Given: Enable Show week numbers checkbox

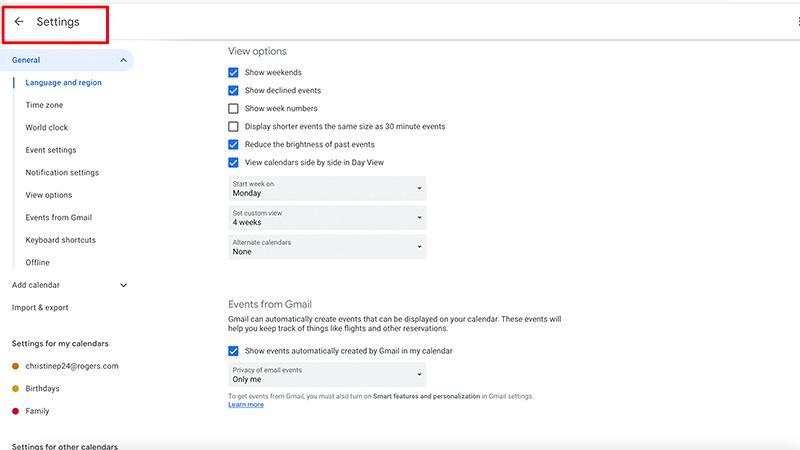Looking at the screenshot, I should (x=233, y=109).
